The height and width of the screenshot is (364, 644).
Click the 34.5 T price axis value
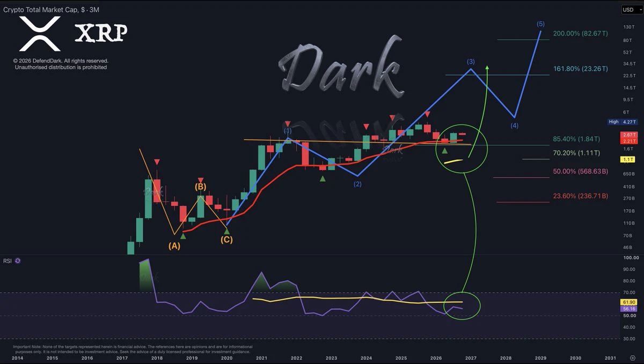(630, 64)
